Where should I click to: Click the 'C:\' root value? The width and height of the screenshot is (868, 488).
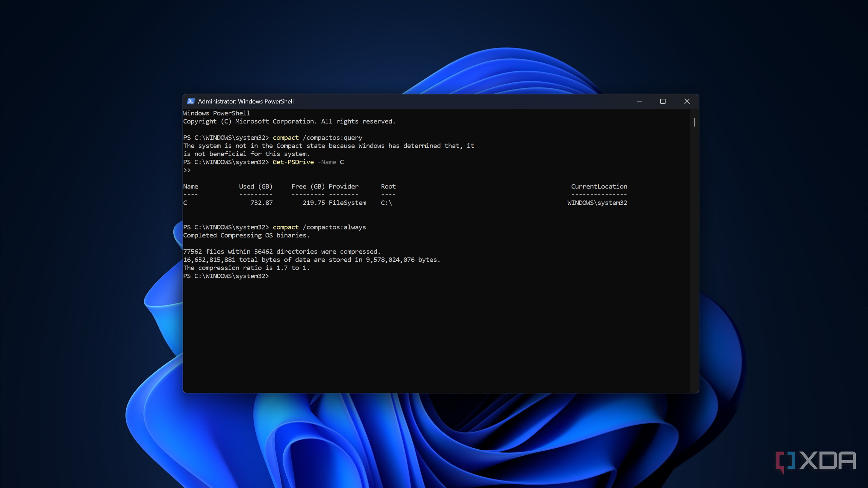click(x=386, y=203)
